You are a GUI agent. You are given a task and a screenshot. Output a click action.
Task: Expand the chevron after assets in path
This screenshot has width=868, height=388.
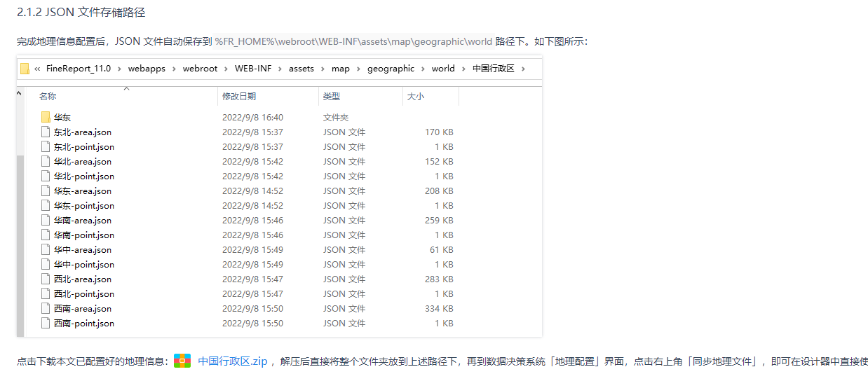coord(323,69)
